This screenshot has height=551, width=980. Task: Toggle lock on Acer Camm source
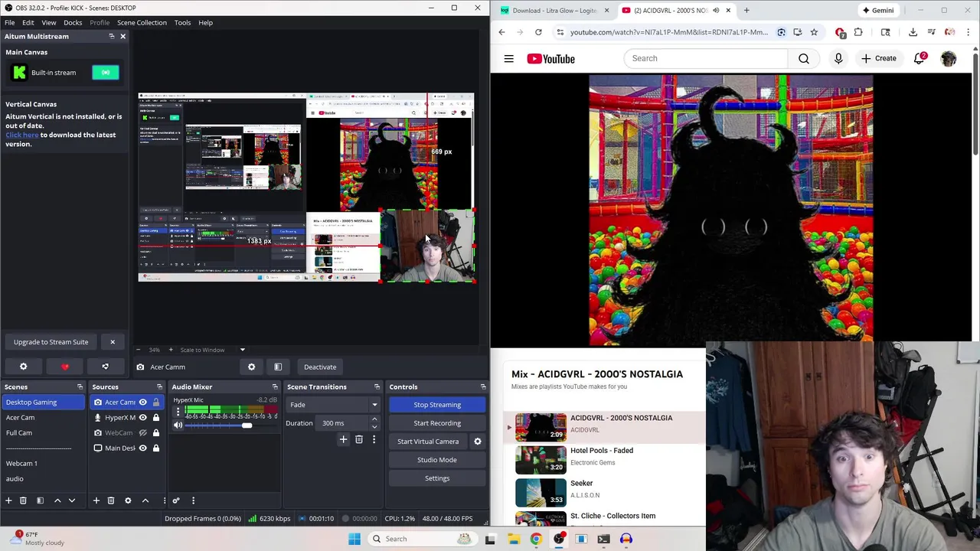click(156, 402)
